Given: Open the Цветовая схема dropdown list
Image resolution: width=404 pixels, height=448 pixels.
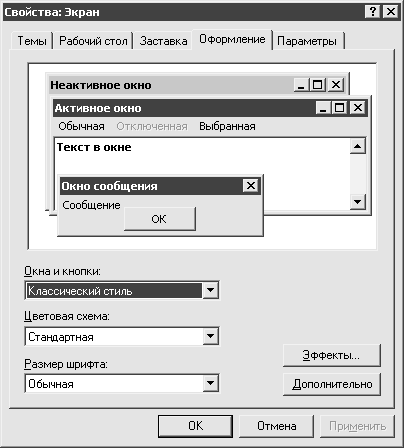Looking at the screenshot, I should click(x=210, y=336).
